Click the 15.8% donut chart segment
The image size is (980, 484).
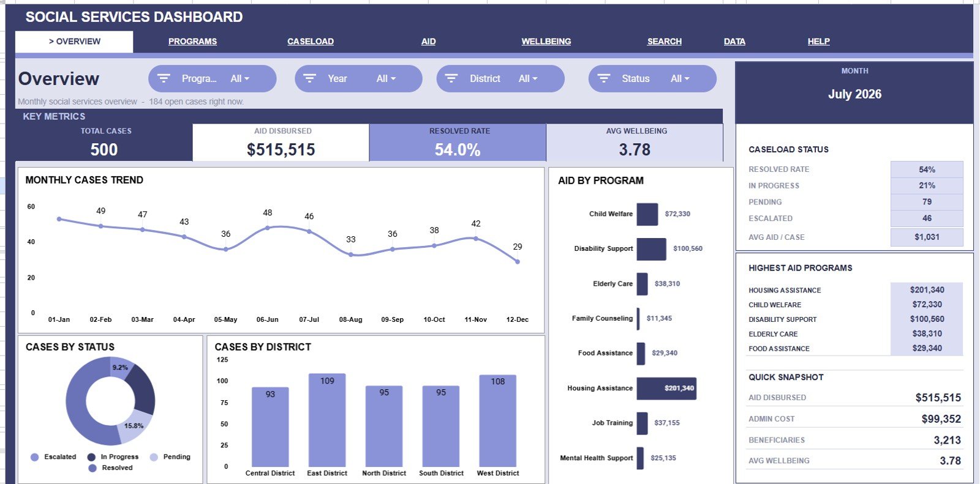pos(135,427)
